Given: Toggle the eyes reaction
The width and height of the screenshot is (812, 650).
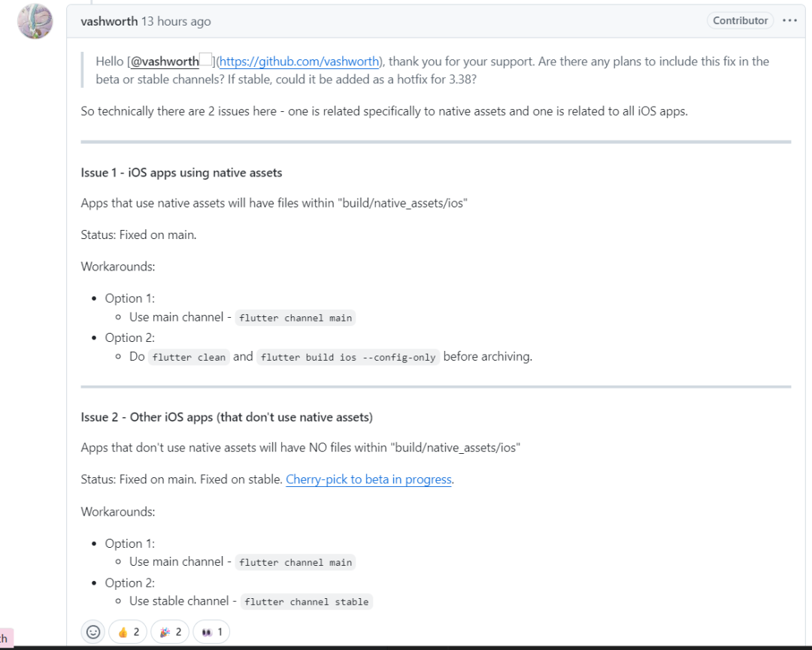Looking at the screenshot, I should pyautogui.click(x=212, y=632).
